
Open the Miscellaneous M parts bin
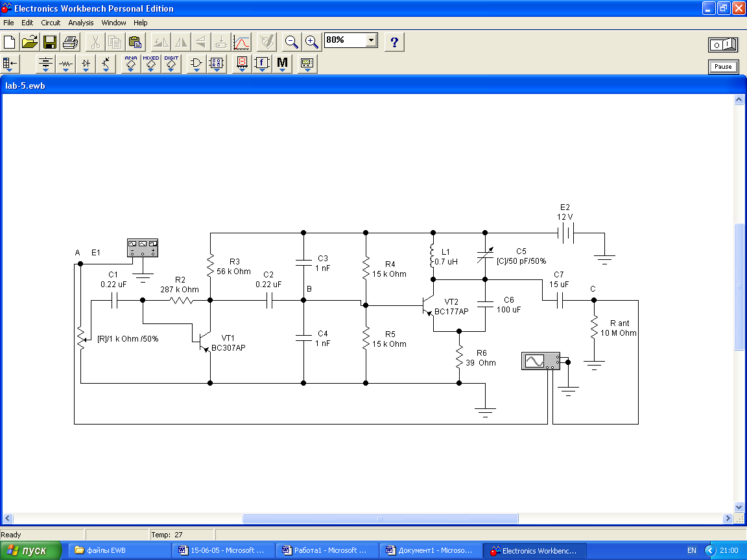pos(282,64)
